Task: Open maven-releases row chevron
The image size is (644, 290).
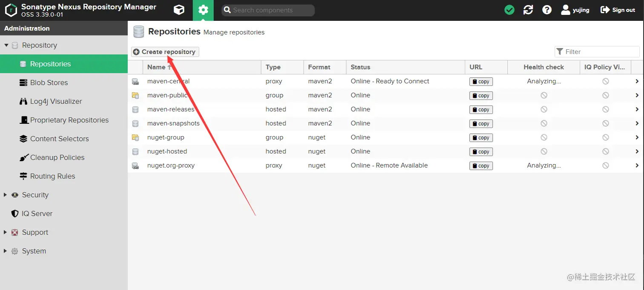Action: point(637,109)
